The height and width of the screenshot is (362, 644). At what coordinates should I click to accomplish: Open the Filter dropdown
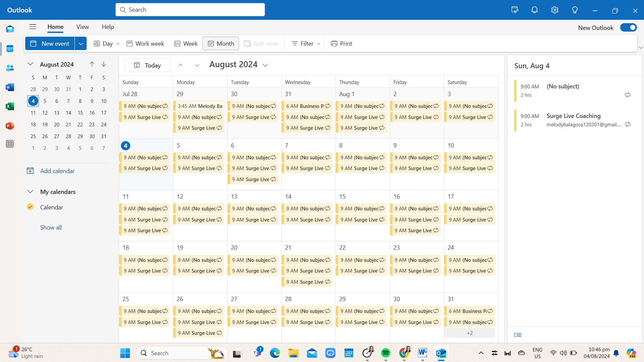coord(306,44)
